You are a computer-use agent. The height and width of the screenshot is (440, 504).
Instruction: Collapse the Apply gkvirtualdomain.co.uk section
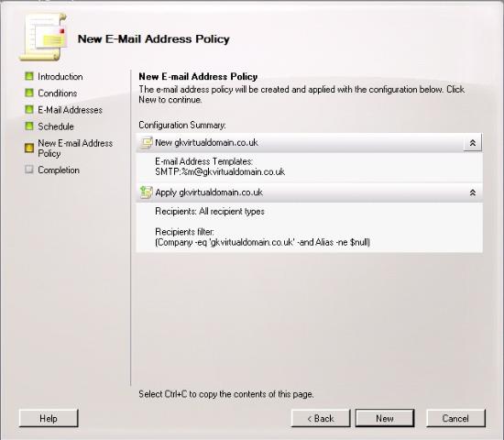(473, 192)
